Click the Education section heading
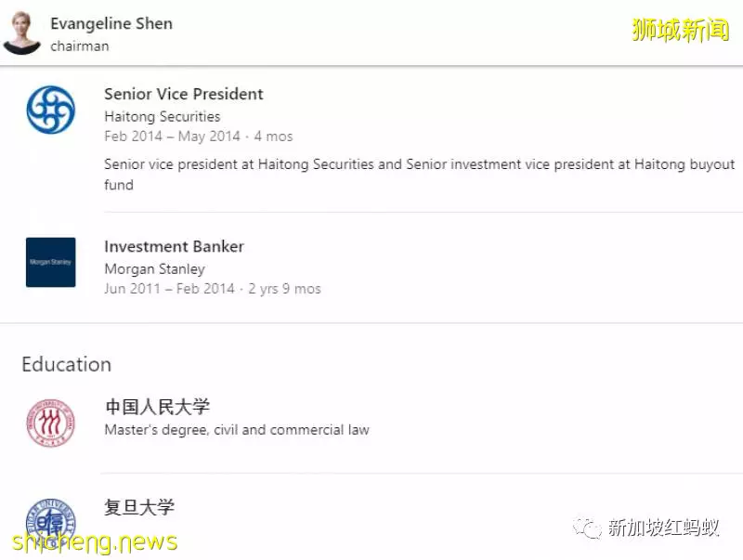Viewport: 743px width, 560px height. [66, 364]
